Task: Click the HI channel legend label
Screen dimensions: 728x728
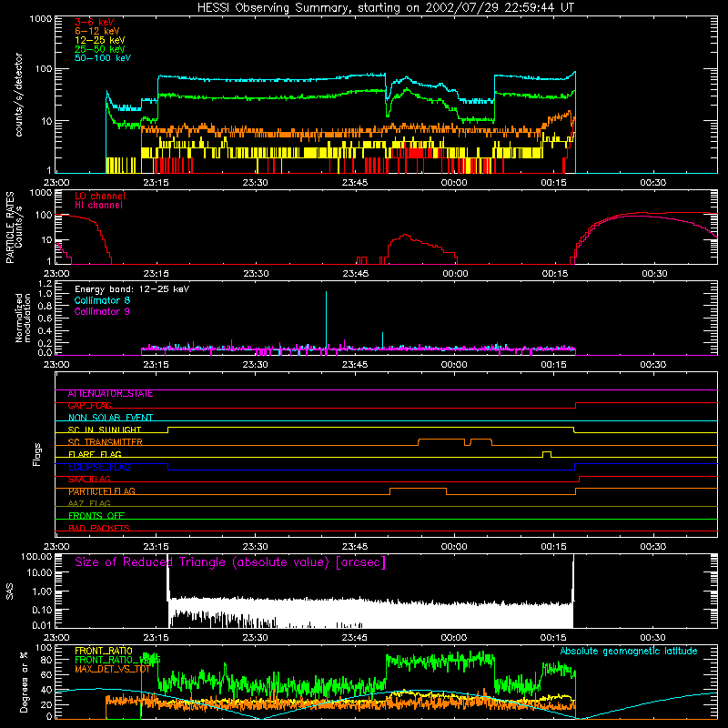Action: pos(98,206)
